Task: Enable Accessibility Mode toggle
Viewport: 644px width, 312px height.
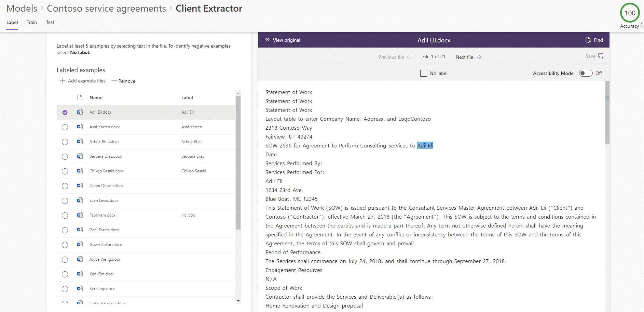Action: (586, 73)
